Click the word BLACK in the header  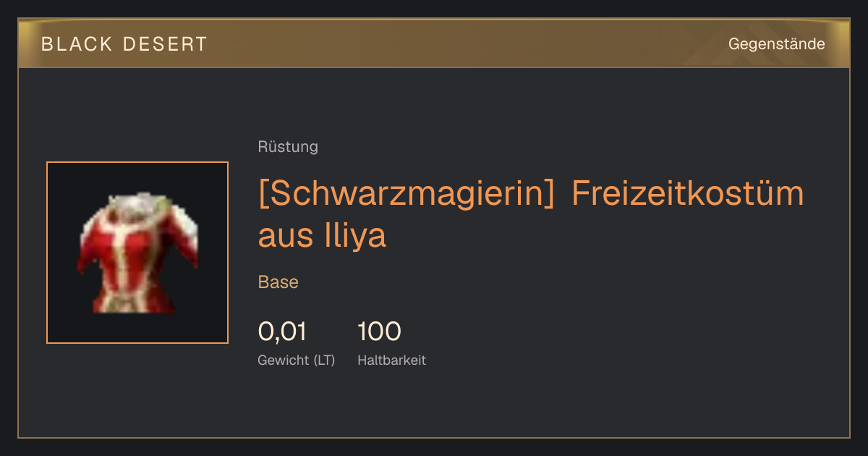pos(77,44)
